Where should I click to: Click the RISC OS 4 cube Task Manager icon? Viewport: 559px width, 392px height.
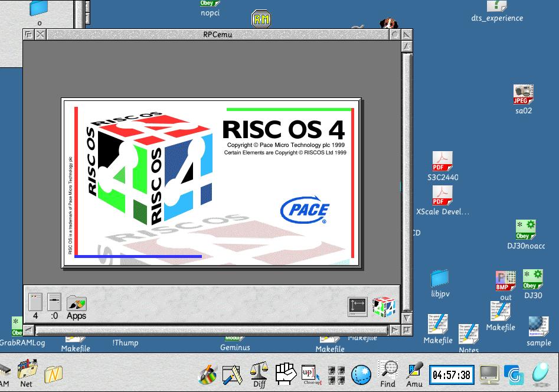click(383, 306)
